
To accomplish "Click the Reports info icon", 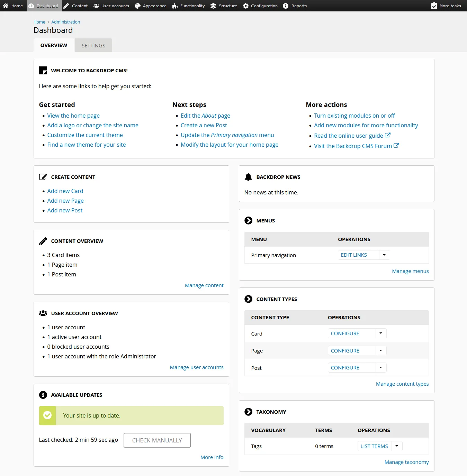I will point(286,6).
